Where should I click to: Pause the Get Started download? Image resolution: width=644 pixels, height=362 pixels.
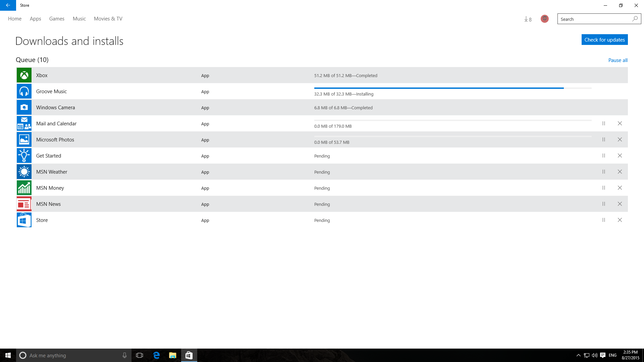(604, 156)
